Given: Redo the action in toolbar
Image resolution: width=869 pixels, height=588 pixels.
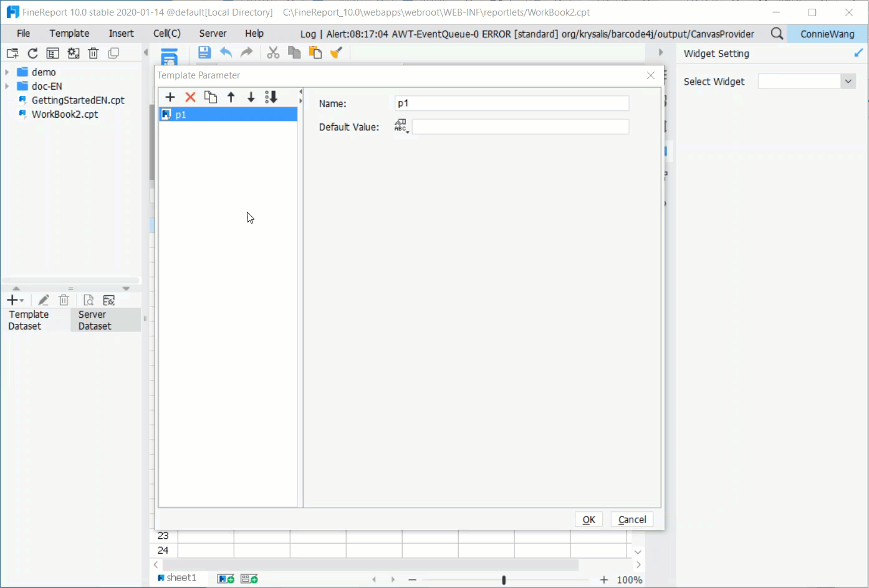Looking at the screenshot, I should point(247,53).
